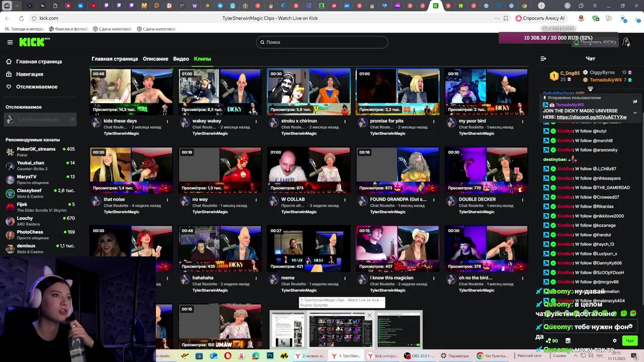Hide the pinned chat message
The height and width of the screenshot is (362, 644).
[635, 102]
